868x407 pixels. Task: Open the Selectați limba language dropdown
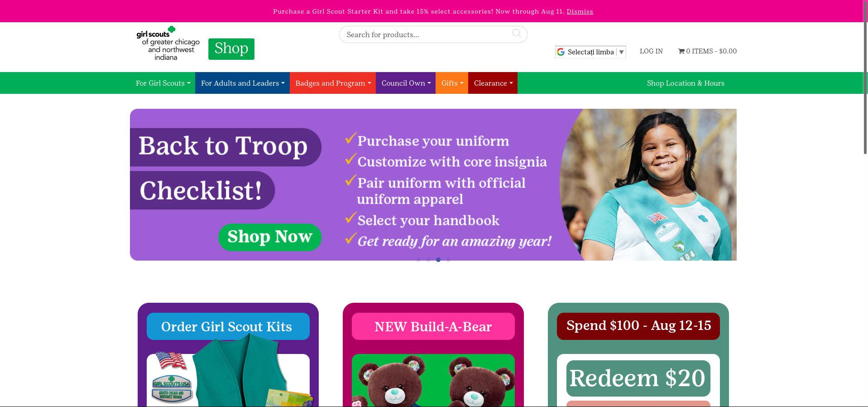click(x=590, y=52)
